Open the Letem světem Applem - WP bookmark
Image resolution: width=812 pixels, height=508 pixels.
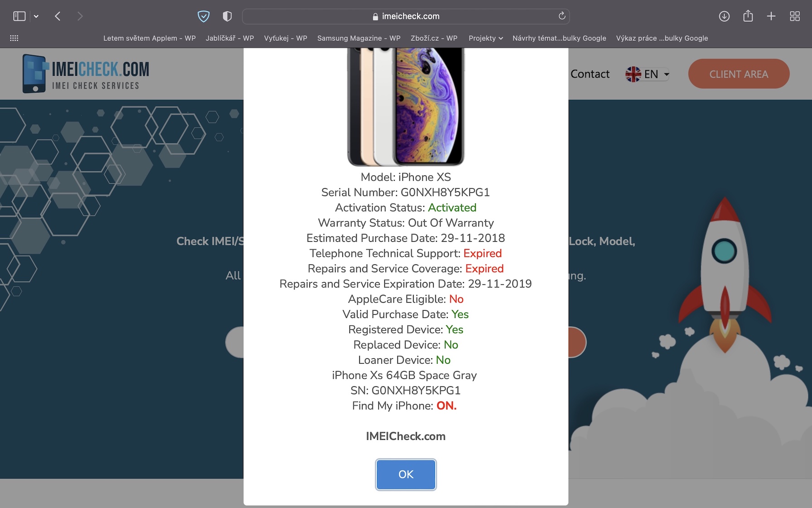(x=150, y=38)
